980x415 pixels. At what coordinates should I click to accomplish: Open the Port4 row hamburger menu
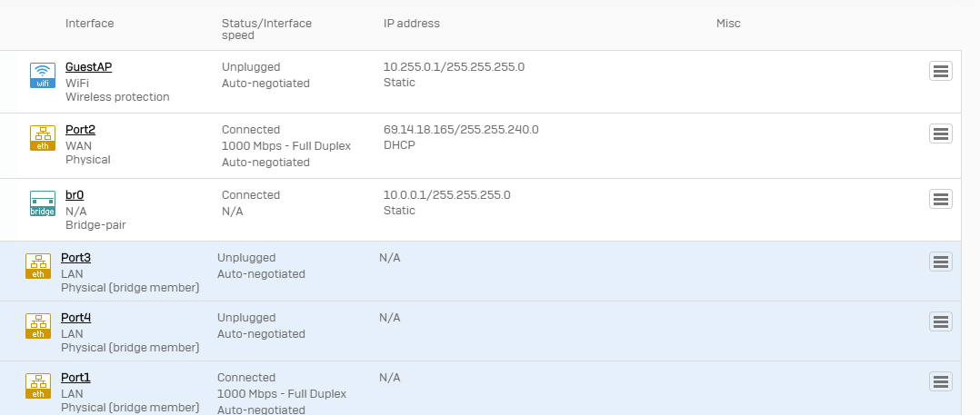tap(941, 321)
